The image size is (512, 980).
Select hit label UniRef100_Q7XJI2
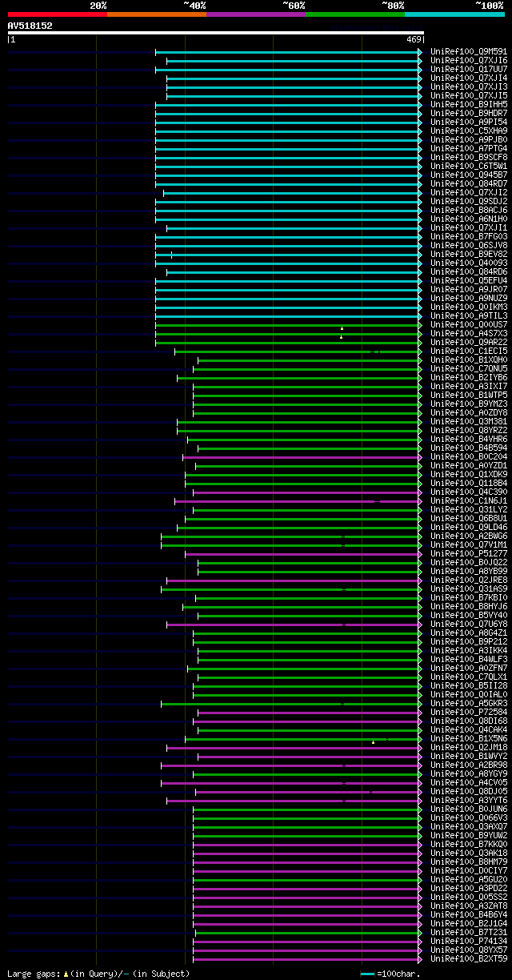(469, 193)
